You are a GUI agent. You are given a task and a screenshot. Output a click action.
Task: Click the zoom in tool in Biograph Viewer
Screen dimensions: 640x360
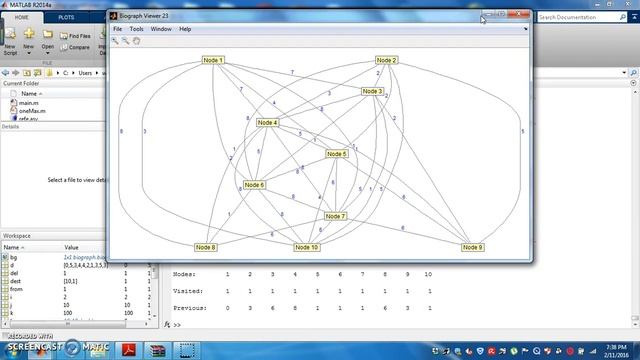(x=116, y=41)
